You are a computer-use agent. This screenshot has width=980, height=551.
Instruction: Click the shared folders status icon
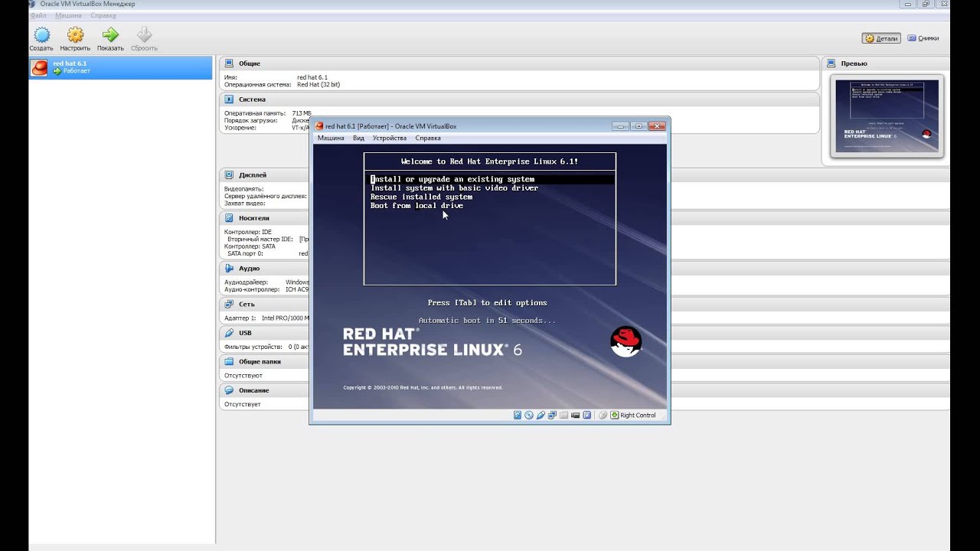click(x=563, y=415)
